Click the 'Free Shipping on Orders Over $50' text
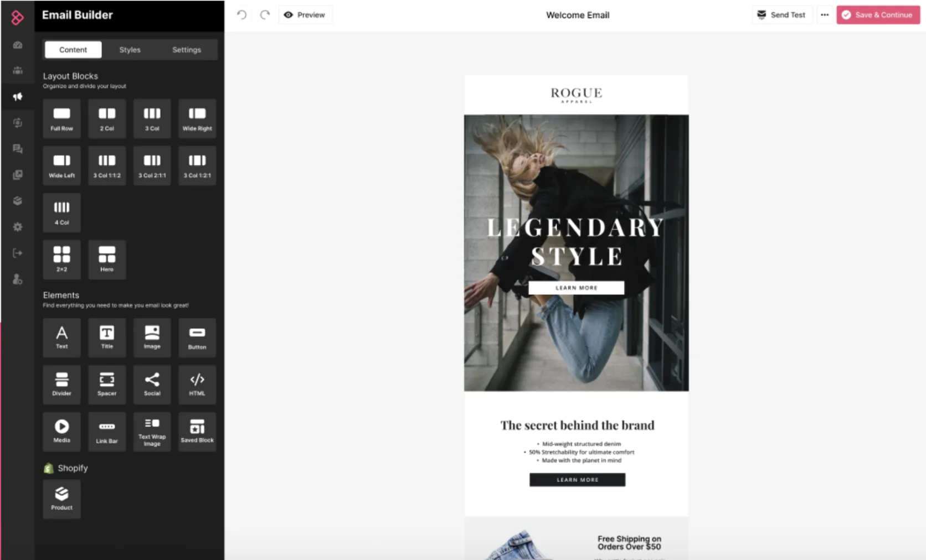Screen dimensions: 926x560 click(x=629, y=542)
